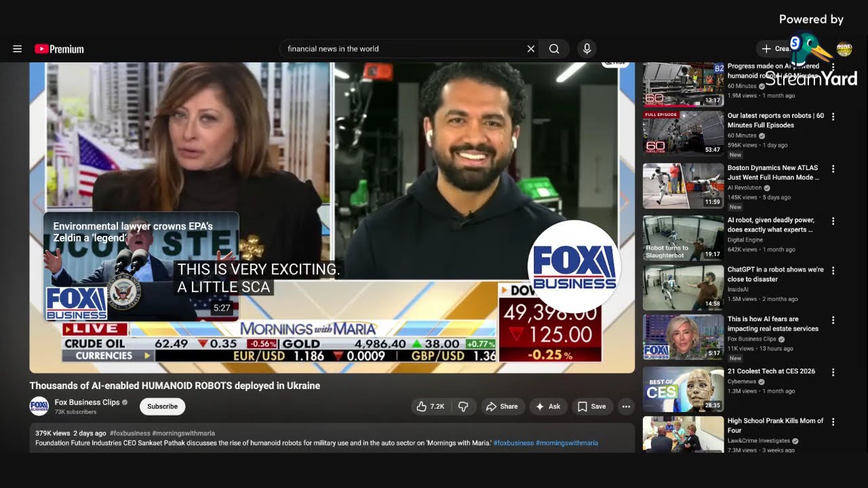Open the AI Revolution channel name
Image resolution: width=868 pixels, height=488 pixels.
[x=745, y=188]
